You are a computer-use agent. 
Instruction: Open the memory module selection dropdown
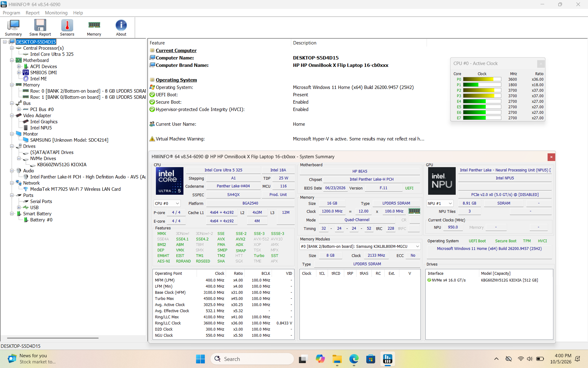click(x=360, y=246)
